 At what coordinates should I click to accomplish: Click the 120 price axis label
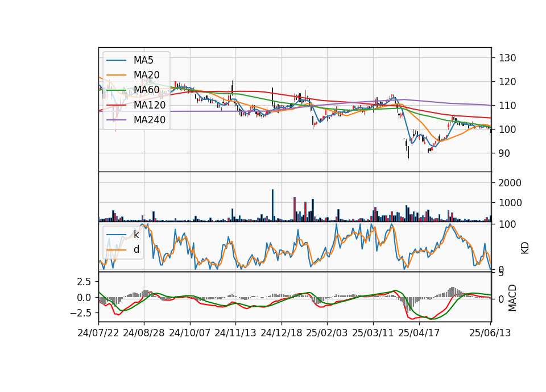(x=507, y=82)
